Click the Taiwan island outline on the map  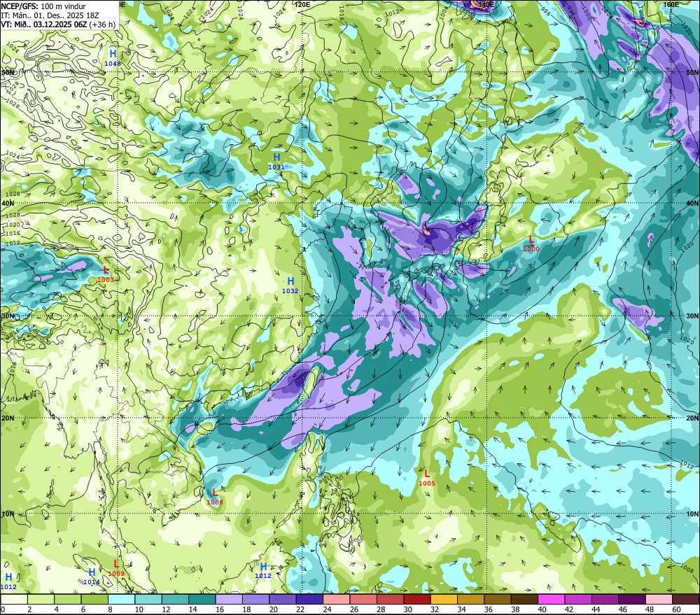[311, 383]
